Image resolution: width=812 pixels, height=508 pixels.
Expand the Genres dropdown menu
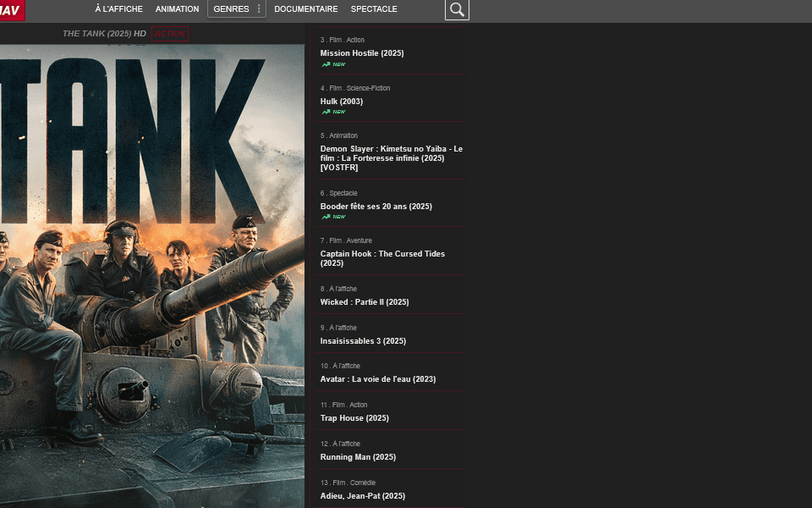click(231, 9)
